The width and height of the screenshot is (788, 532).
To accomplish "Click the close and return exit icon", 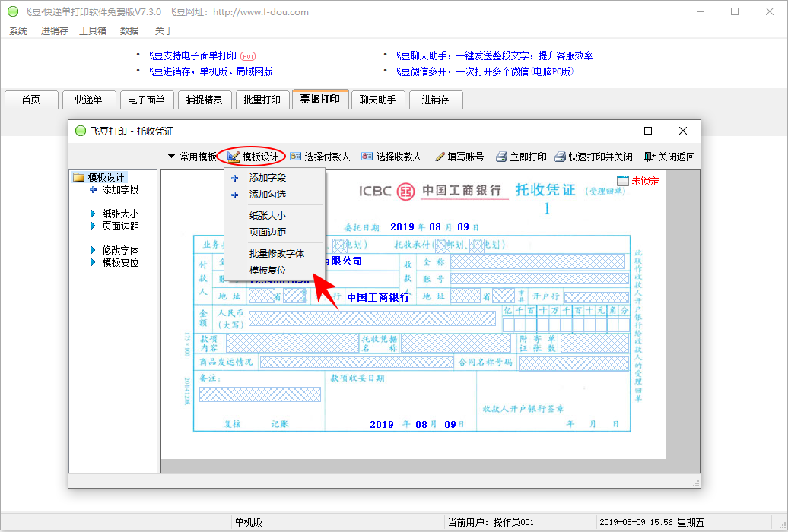I will pos(650,157).
